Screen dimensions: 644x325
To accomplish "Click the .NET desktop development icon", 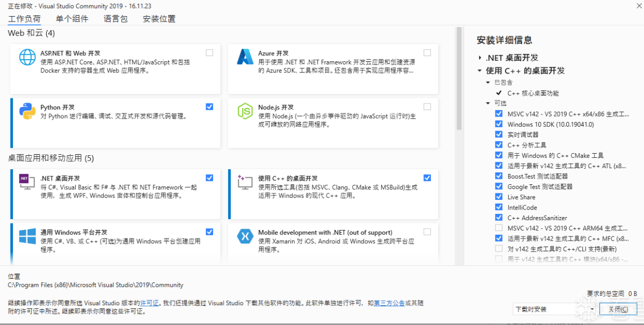I will click(x=27, y=182).
